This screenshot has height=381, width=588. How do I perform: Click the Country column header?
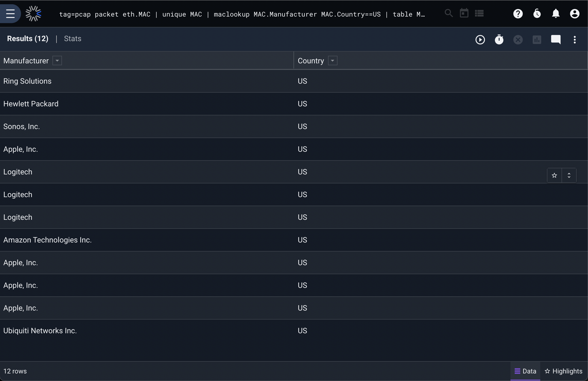click(x=311, y=61)
